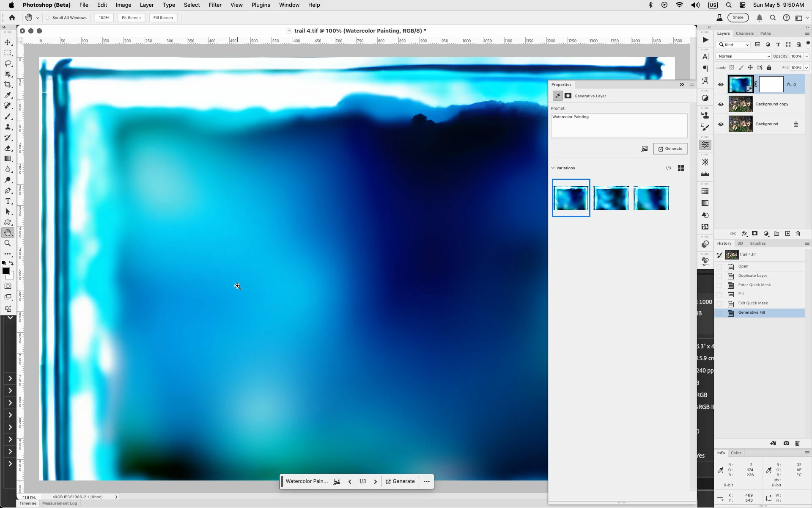Select the Crop tool
Viewport: 812px width, 508px height.
tap(8, 85)
